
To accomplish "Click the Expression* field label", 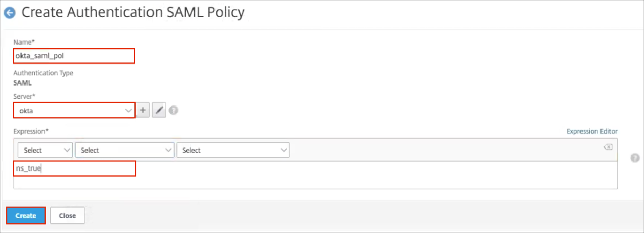I will click(x=31, y=131).
